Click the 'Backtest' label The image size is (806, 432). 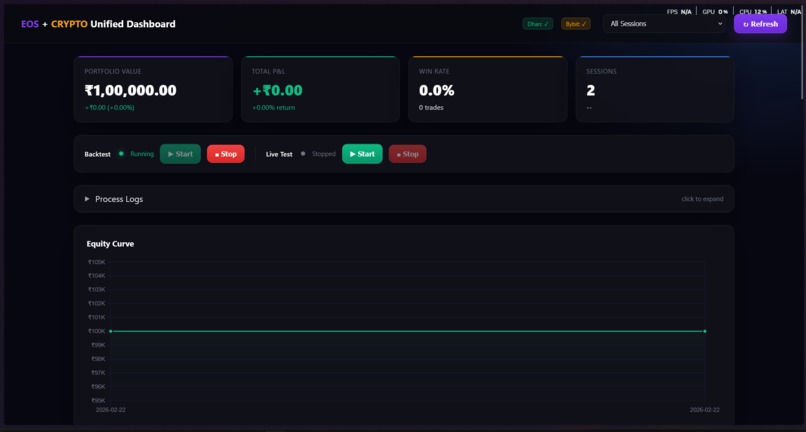[x=98, y=154]
